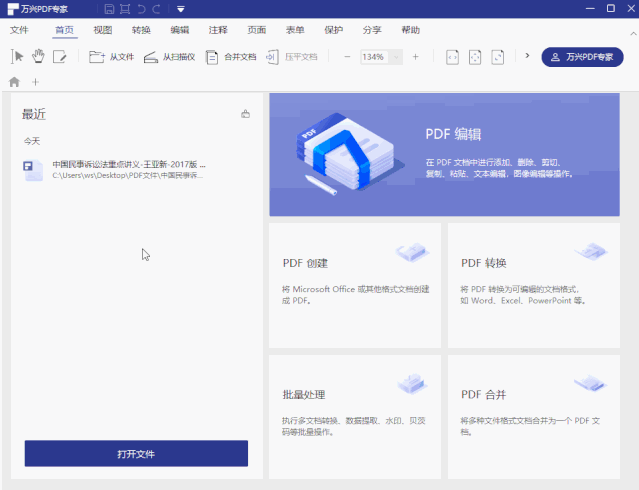Switch to the 编辑 tab
The width and height of the screenshot is (639, 490).
(x=179, y=30)
